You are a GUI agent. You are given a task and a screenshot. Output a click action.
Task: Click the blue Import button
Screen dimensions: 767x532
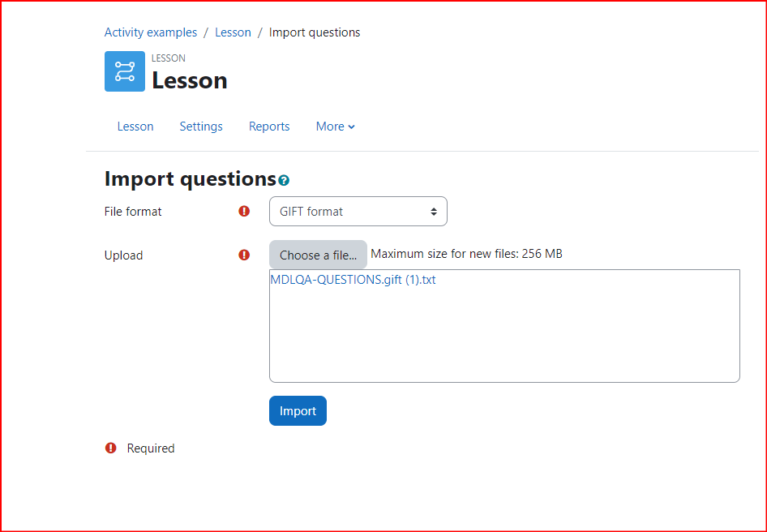pyautogui.click(x=298, y=410)
